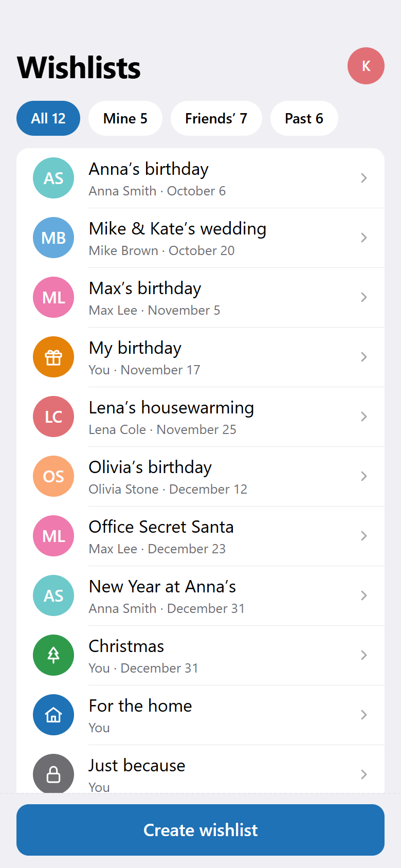
Task: Select the Max's birthday title
Action: point(145,288)
